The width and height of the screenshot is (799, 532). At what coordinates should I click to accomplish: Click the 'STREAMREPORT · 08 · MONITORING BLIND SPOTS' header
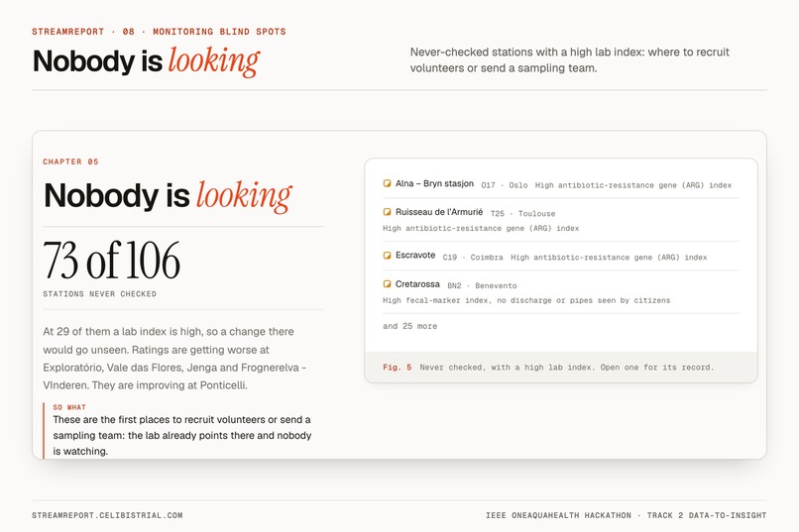pos(159,32)
